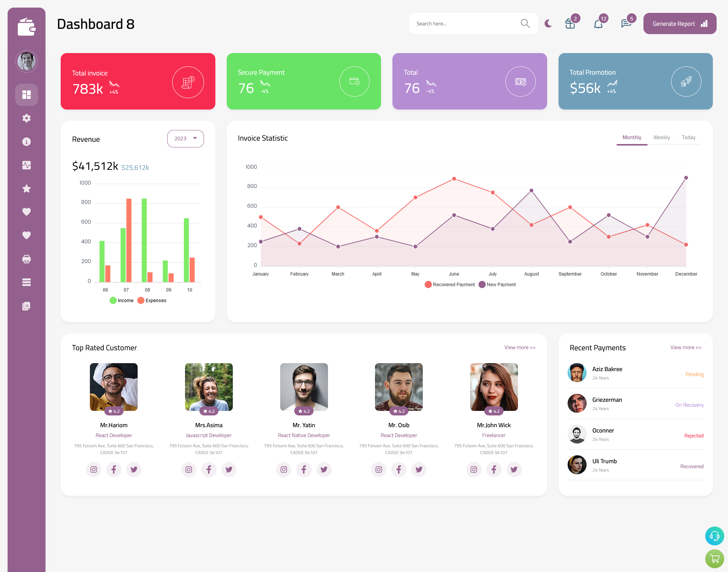Viewport: 728px width, 572px height.
Task: Expand the 2023 year dropdown in Revenue
Action: (185, 138)
